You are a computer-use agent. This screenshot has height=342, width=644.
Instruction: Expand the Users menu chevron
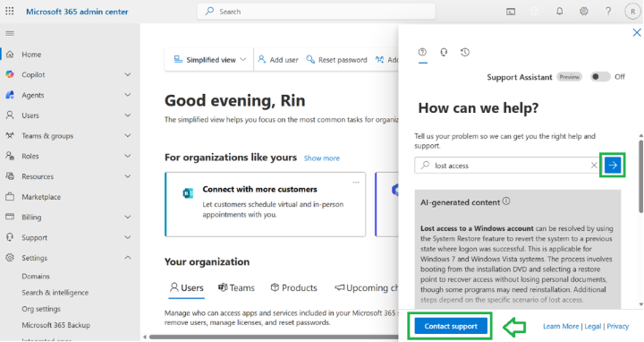[x=128, y=115]
